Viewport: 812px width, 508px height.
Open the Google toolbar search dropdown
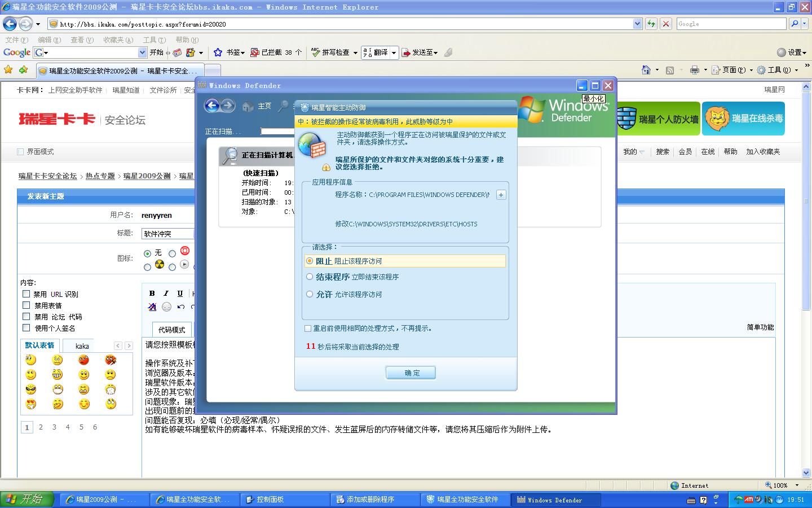142,52
